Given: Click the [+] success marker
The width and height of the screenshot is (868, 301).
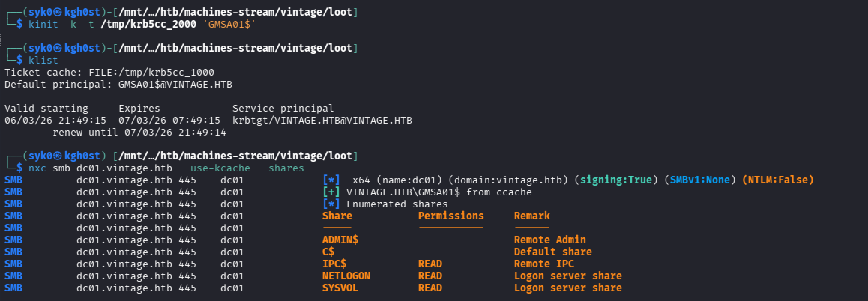Looking at the screenshot, I should (x=331, y=192).
